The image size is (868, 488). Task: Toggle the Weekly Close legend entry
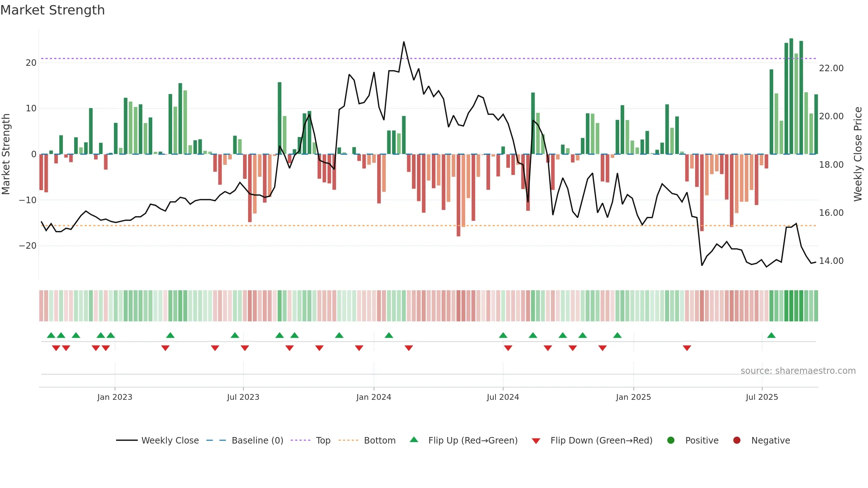(157, 440)
